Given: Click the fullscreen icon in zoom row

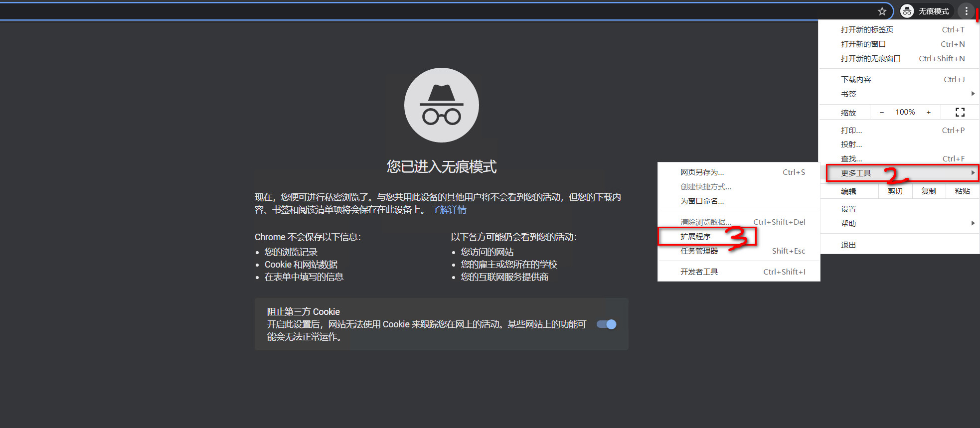Looking at the screenshot, I should [960, 112].
